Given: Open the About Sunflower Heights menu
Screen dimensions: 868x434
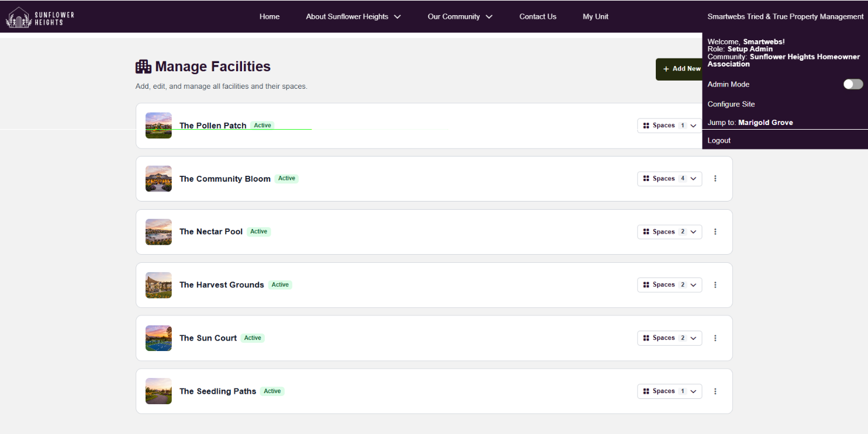Looking at the screenshot, I should (353, 17).
